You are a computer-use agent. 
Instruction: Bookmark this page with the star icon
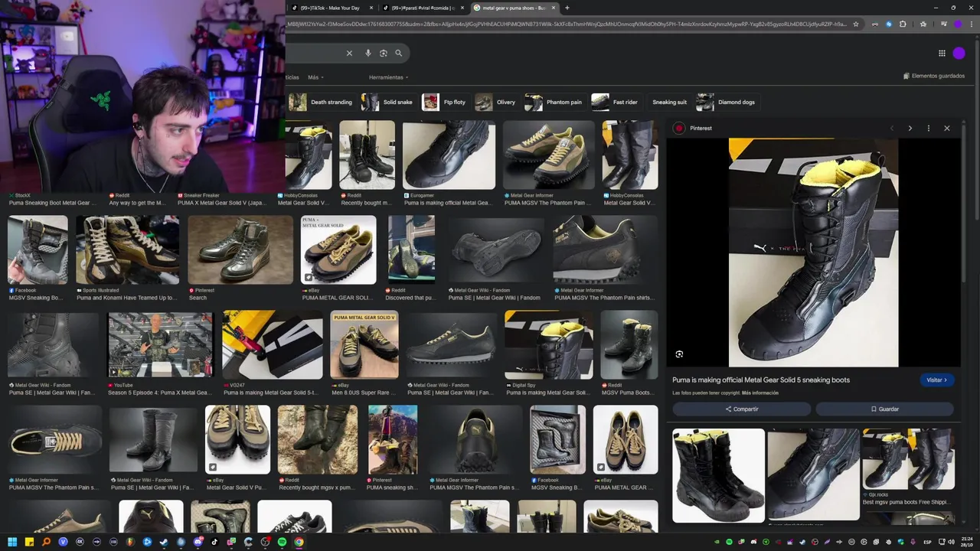pyautogui.click(x=856, y=24)
